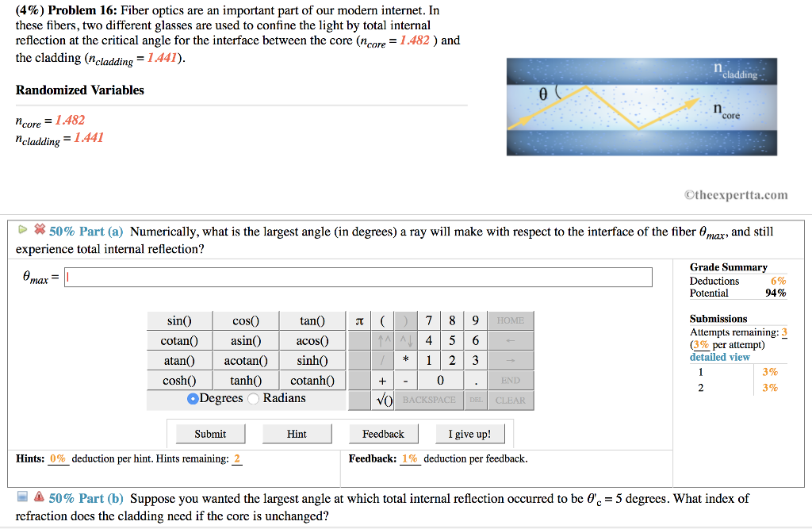Click the multiplication asterisk key
This screenshot has width=812, height=529.
405,360
